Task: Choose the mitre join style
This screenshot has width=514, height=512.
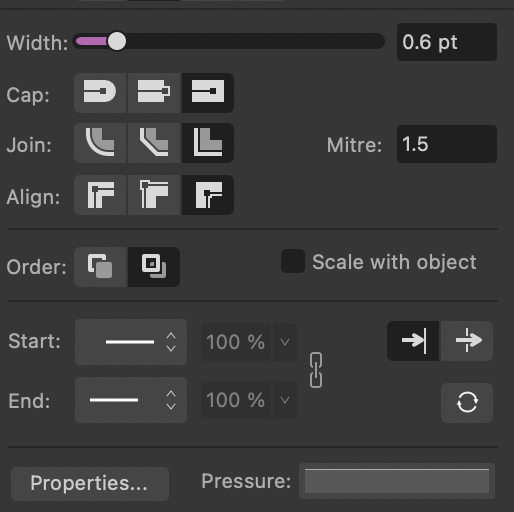Action: click(207, 143)
